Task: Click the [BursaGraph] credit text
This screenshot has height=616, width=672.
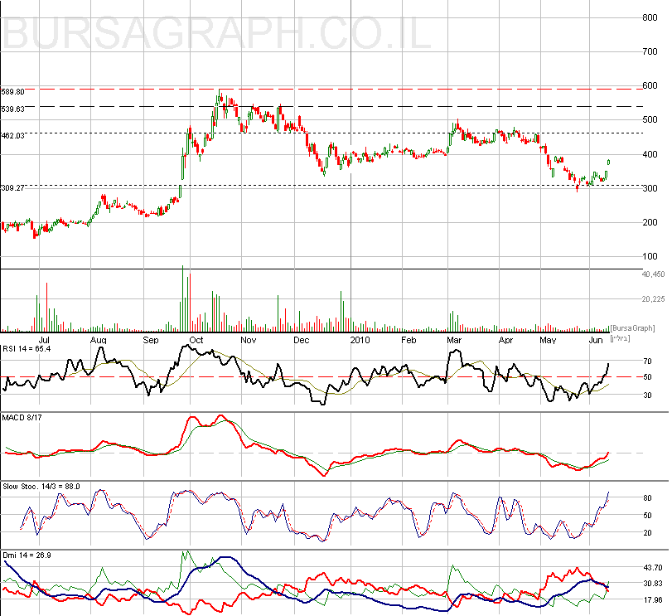Action: click(632, 328)
